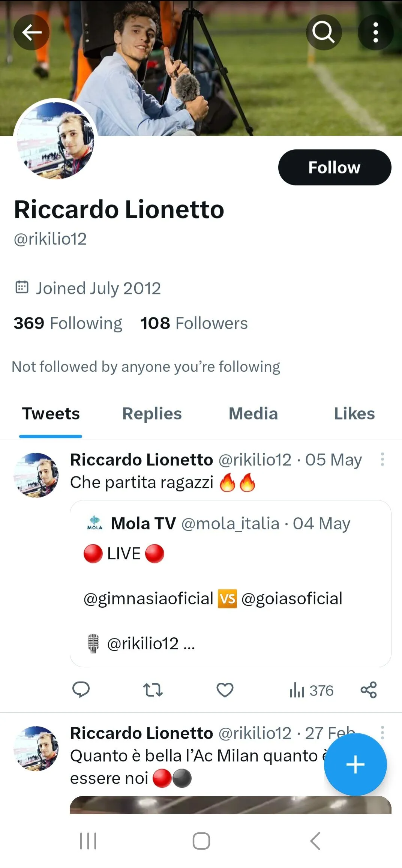Image resolution: width=402 pixels, height=868 pixels.
Task: Switch to the Media tab
Action: (x=253, y=414)
